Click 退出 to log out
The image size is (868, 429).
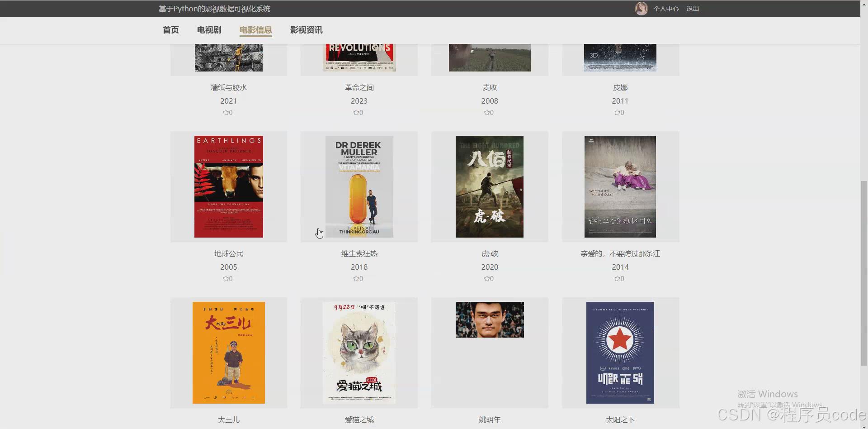(x=693, y=9)
